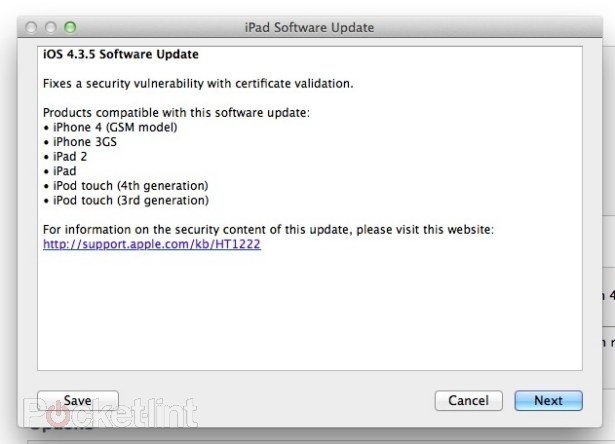Minimize the dialog with the yellow button
The height and width of the screenshot is (444, 615).
tap(51, 26)
